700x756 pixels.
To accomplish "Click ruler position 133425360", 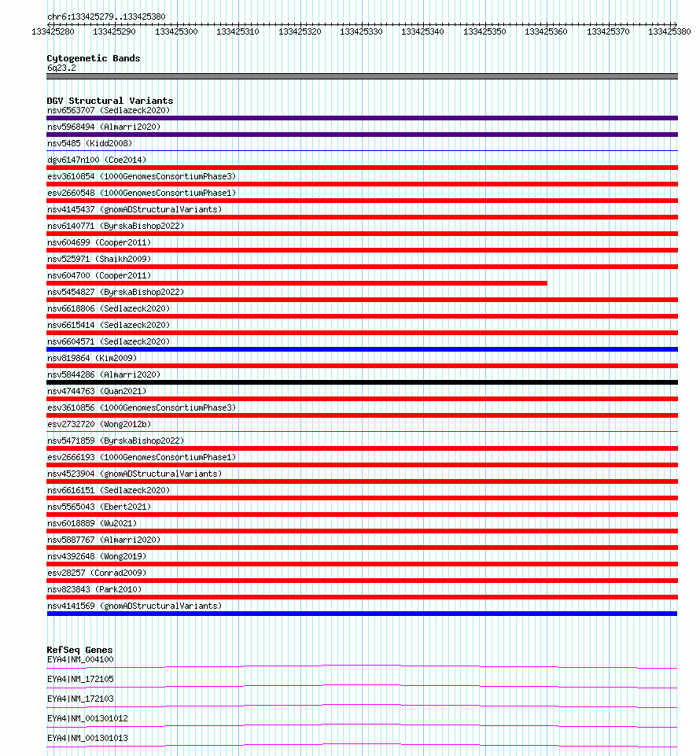I will point(546,31).
